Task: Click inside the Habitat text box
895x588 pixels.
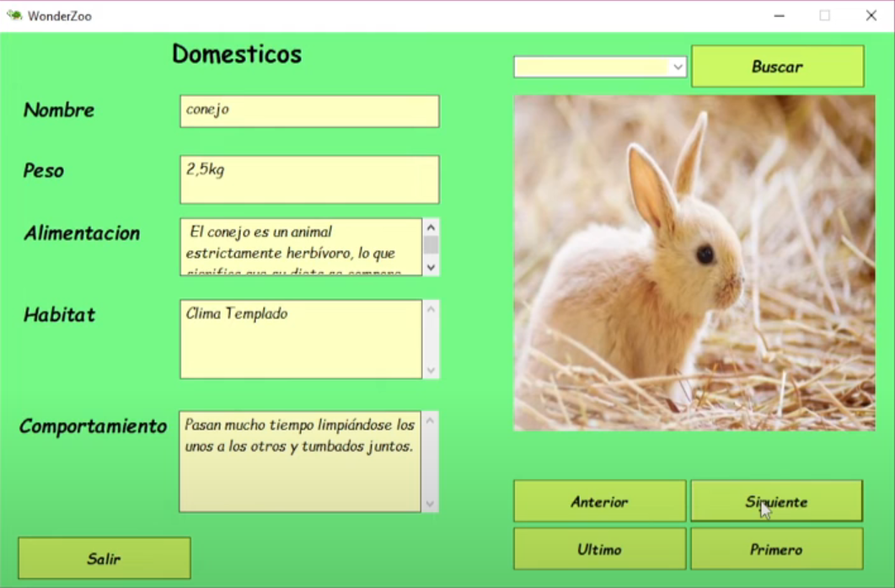Action: (x=301, y=339)
